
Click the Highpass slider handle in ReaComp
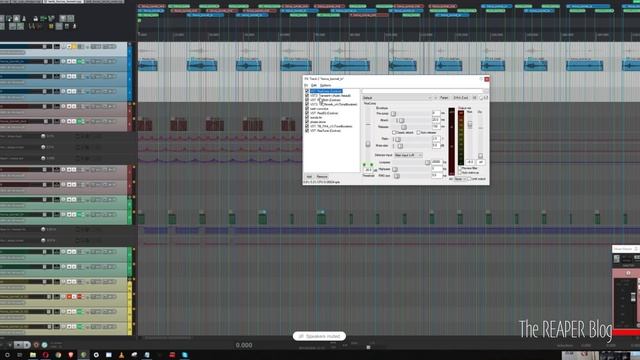click(395, 169)
